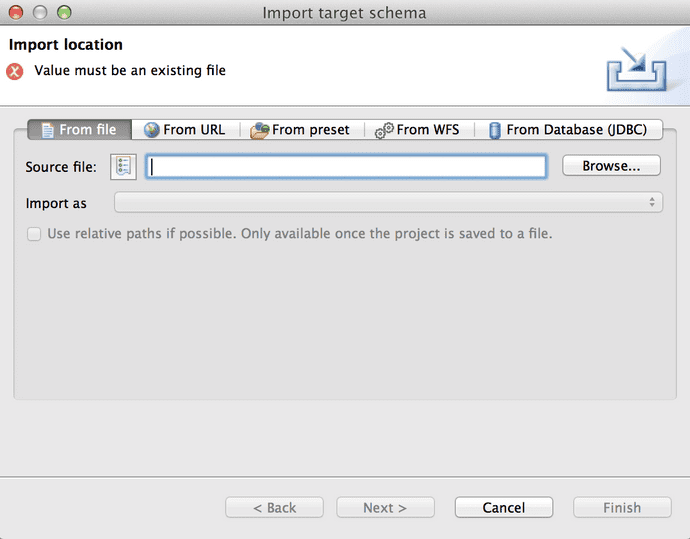The width and height of the screenshot is (690, 539).
Task: Click the folder icon on From preset tab
Action: click(259, 130)
